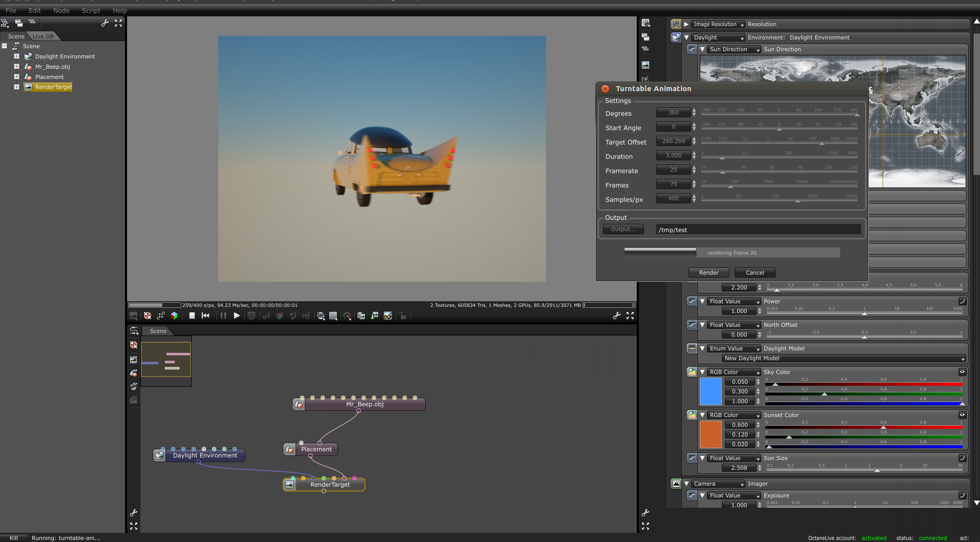This screenshot has height=542, width=980.
Task: Toggle the Sunset Color eye button
Action: pos(962,415)
